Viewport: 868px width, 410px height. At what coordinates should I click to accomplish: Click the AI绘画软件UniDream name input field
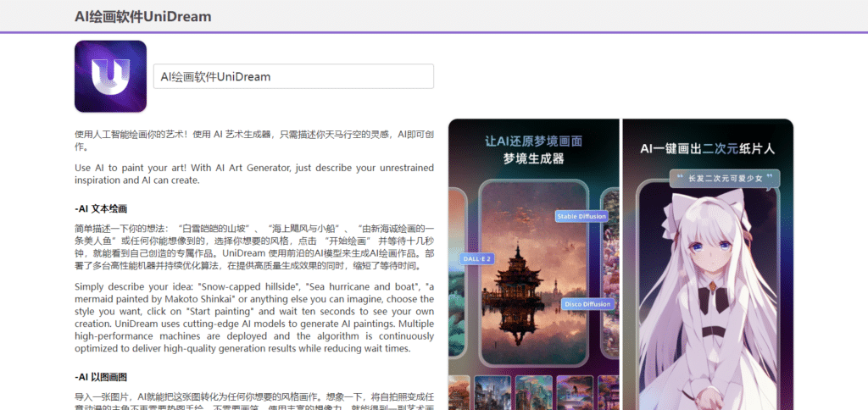pyautogui.click(x=293, y=76)
